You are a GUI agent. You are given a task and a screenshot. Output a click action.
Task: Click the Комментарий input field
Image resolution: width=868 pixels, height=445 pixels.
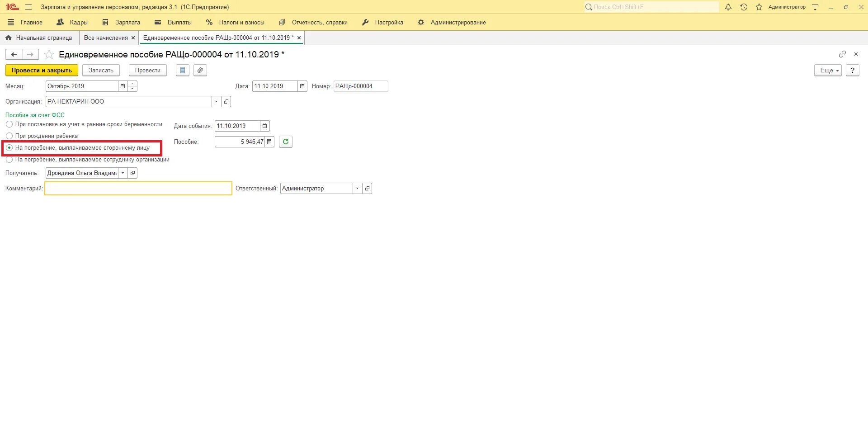(x=138, y=188)
